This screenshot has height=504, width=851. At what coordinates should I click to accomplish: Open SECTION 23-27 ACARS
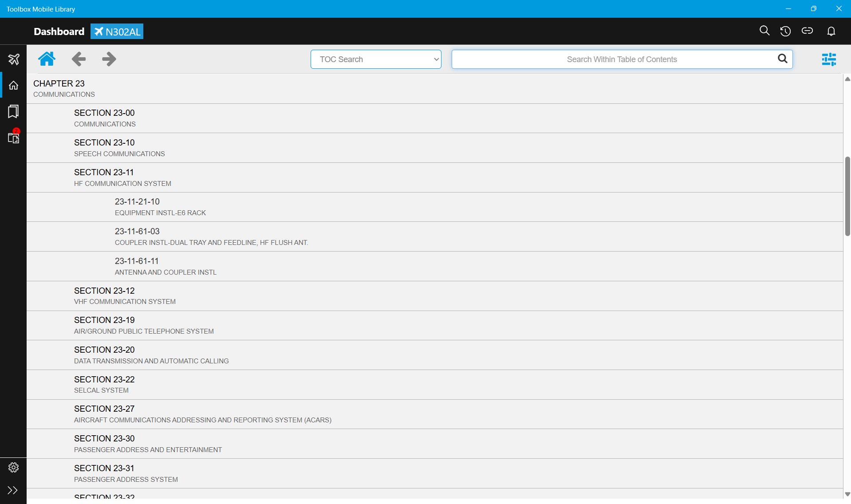(435, 414)
